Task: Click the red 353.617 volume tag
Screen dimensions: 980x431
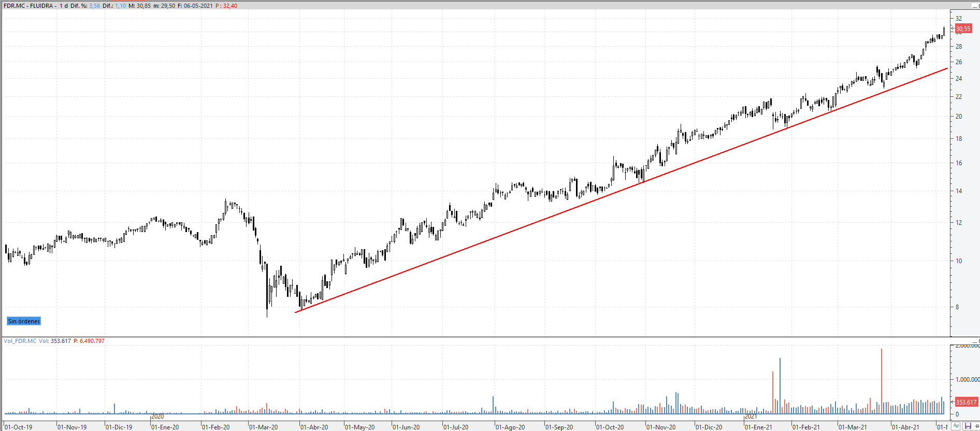Action: point(966,402)
